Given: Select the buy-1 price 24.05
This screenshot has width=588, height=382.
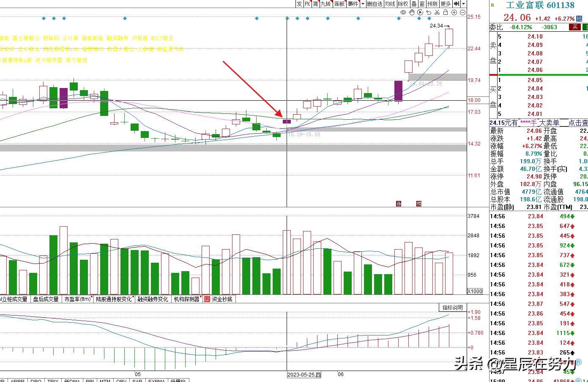Looking at the screenshot, I should (x=535, y=80).
